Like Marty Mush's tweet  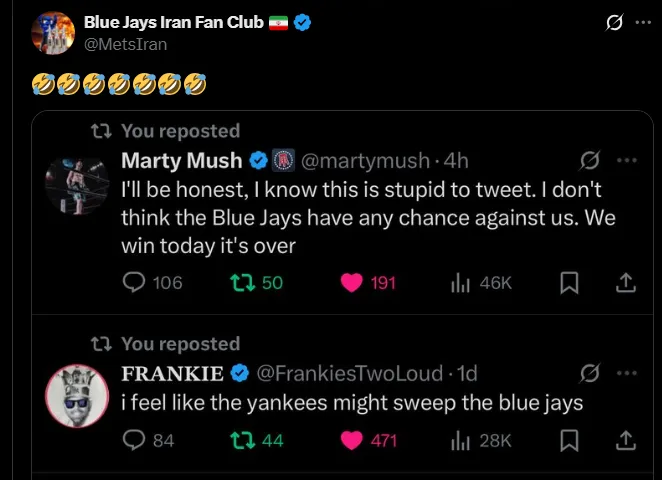351,283
